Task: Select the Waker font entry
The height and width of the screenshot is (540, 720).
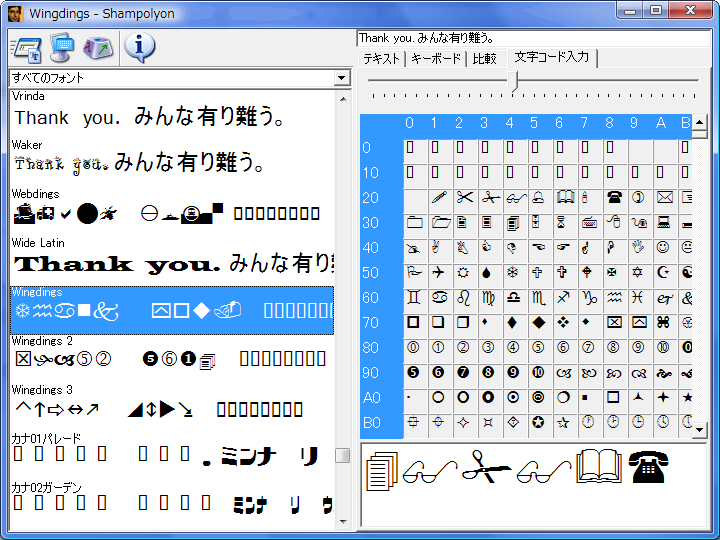Action: click(x=172, y=162)
